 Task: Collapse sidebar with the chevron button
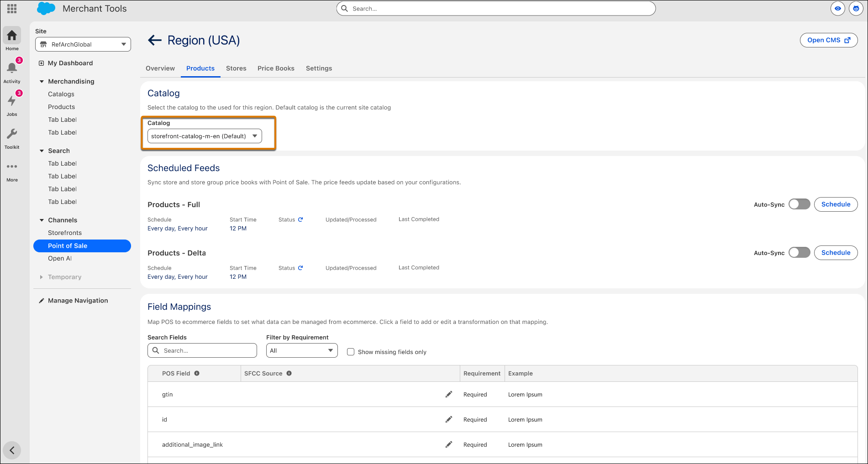tap(12, 450)
